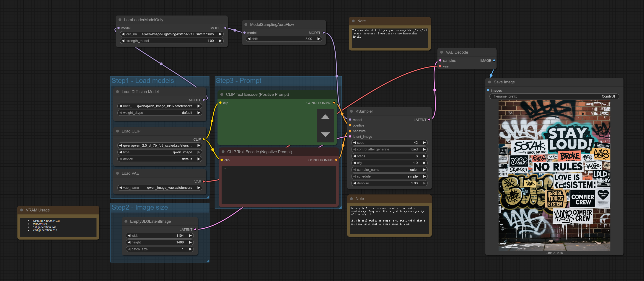Decrease width value with left arrow

click(x=129, y=235)
